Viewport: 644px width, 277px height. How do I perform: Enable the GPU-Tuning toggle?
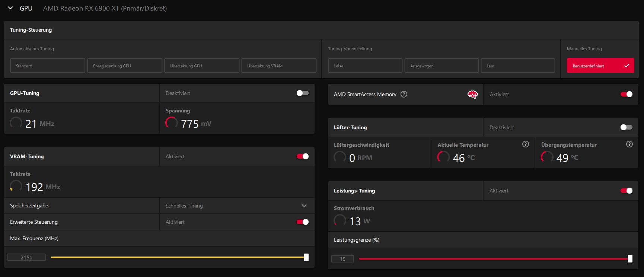[x=303, y=93]
